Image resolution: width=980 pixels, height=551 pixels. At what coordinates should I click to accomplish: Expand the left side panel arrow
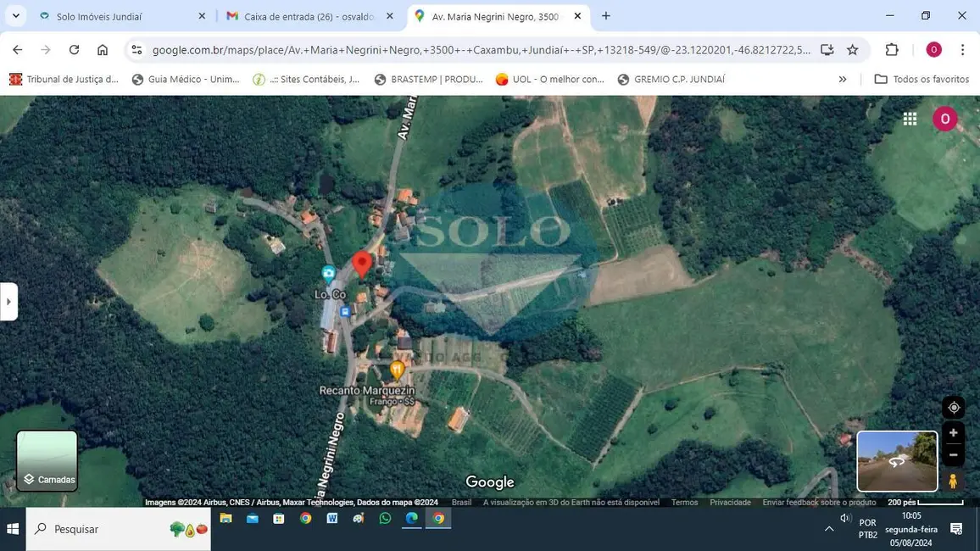pyautogui.click(x=8, y=302)
